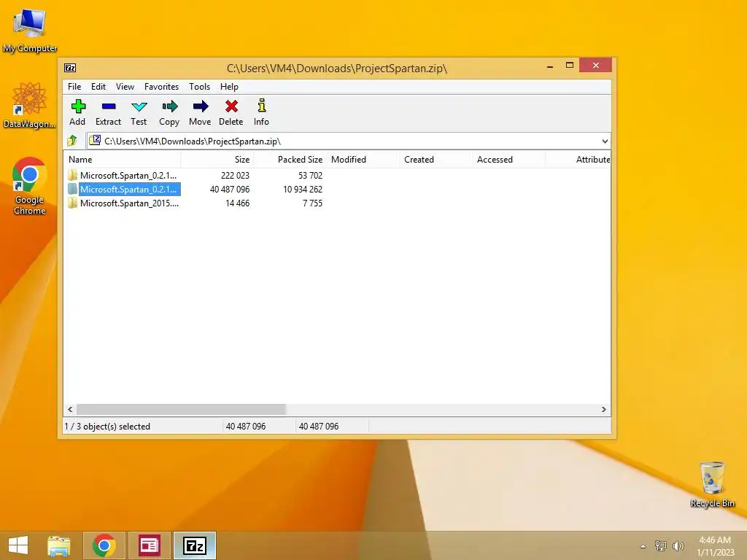Expand the address bar dropdown arrow
The height and width of the screenshot is (560, 747).
click(605, 141)
